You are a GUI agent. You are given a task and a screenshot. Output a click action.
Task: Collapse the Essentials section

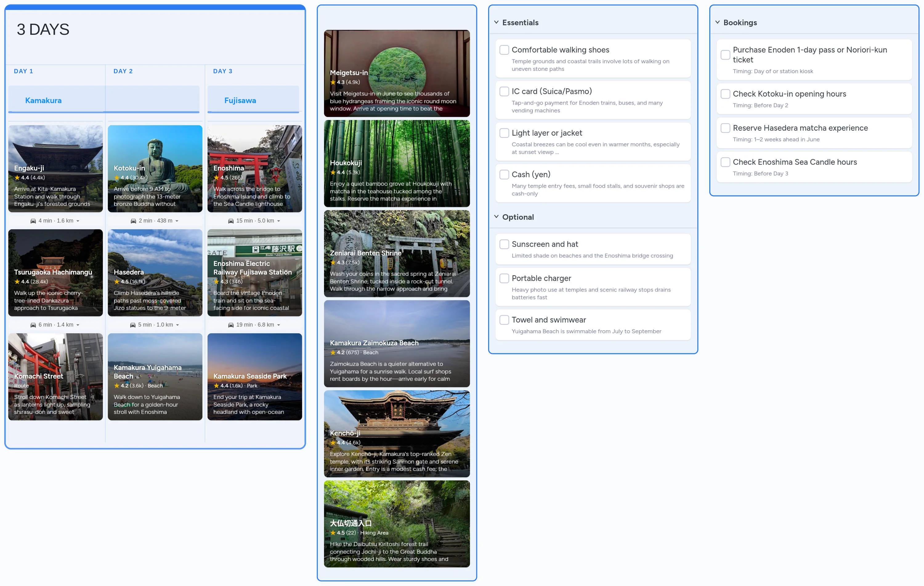(x=496, y=22)
